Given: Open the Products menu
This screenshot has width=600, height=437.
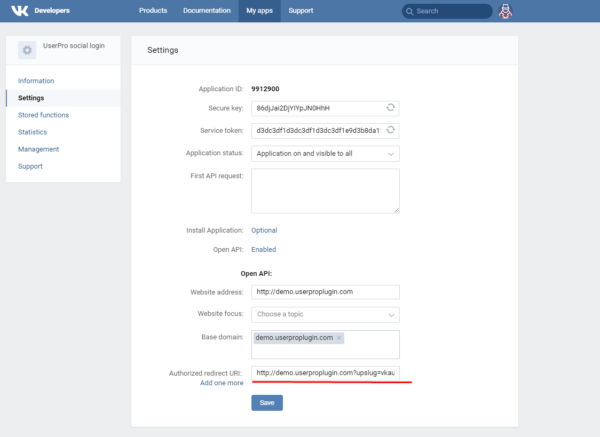Looking at the screenshot, I should (x=153, y=11).
